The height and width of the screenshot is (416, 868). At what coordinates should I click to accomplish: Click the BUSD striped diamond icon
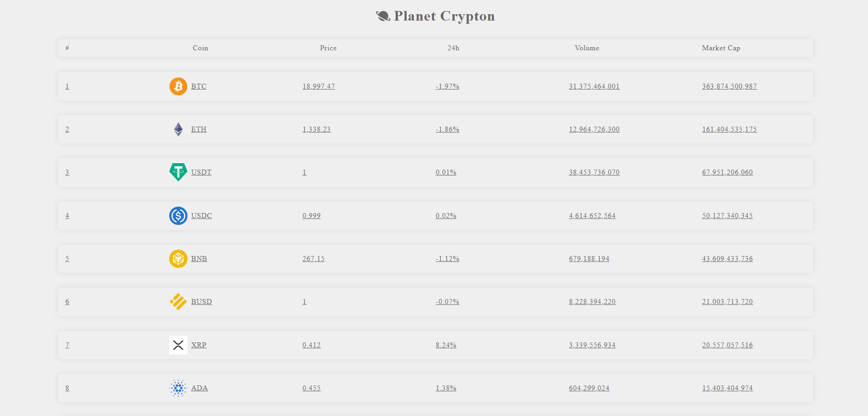[178, 302]
